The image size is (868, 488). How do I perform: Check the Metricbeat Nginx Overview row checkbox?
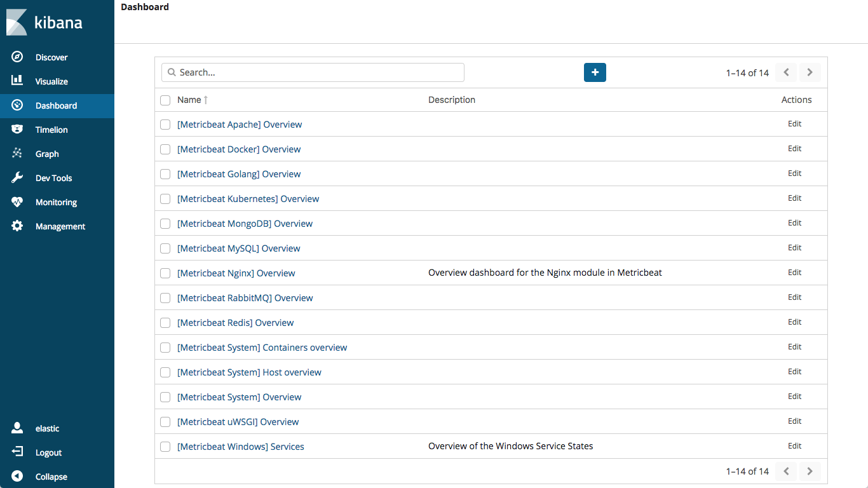pyautogui.click(x=165, y=273)
